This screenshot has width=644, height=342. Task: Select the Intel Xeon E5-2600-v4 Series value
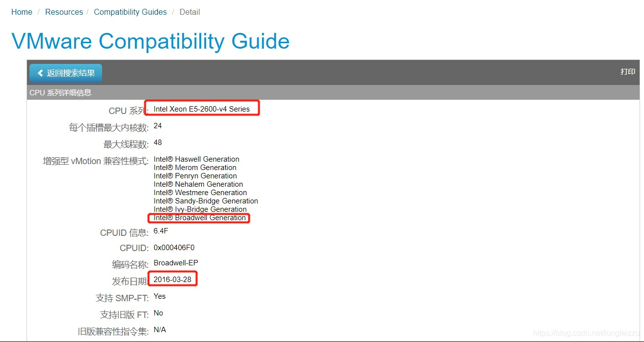202,109
